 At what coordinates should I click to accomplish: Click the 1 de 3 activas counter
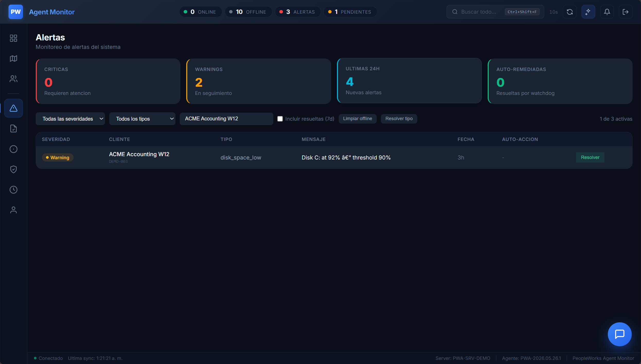[x=616, y=119]
